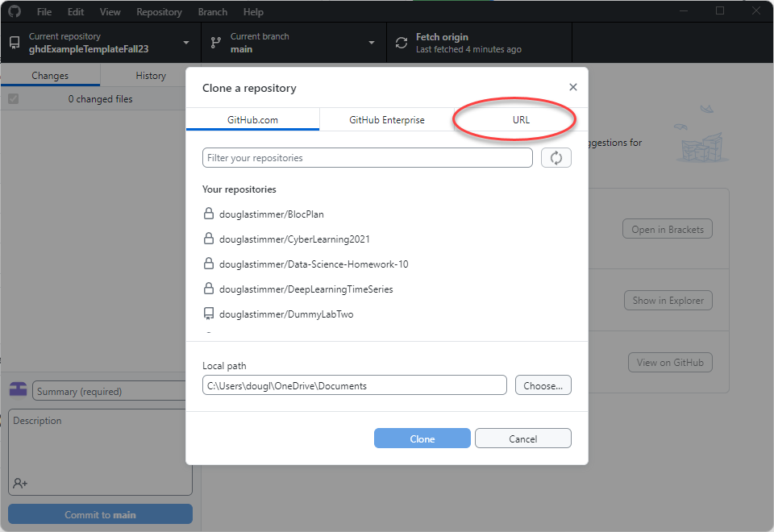This screenshot has height=532, width=774.
Task: Close the Clone a repository dialog
Action: click(572, 88)
